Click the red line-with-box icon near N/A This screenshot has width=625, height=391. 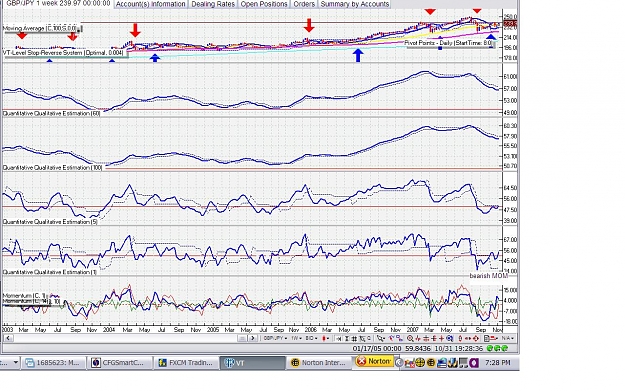493,338
